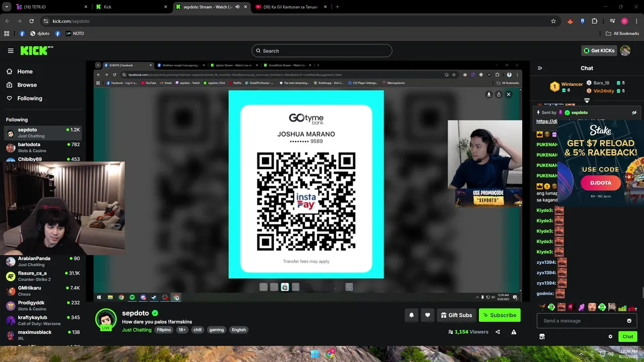Mute the sepdoto Stream tab audio
This screenshot has width=644, height=362.
coord(237,7)
